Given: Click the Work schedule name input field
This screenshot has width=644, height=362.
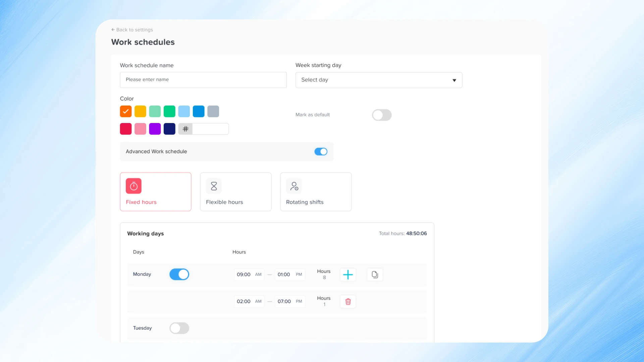Looking at the screenshot, I should pos(203,80).
